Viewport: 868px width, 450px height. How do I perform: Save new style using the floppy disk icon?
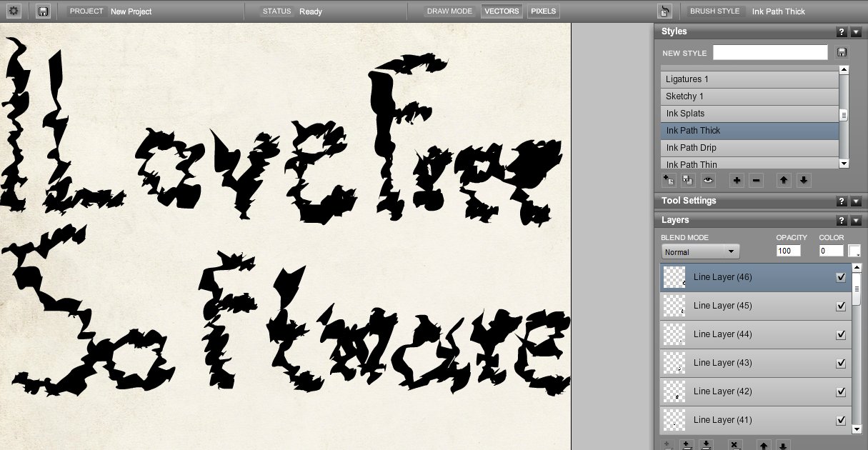point(842,53)
